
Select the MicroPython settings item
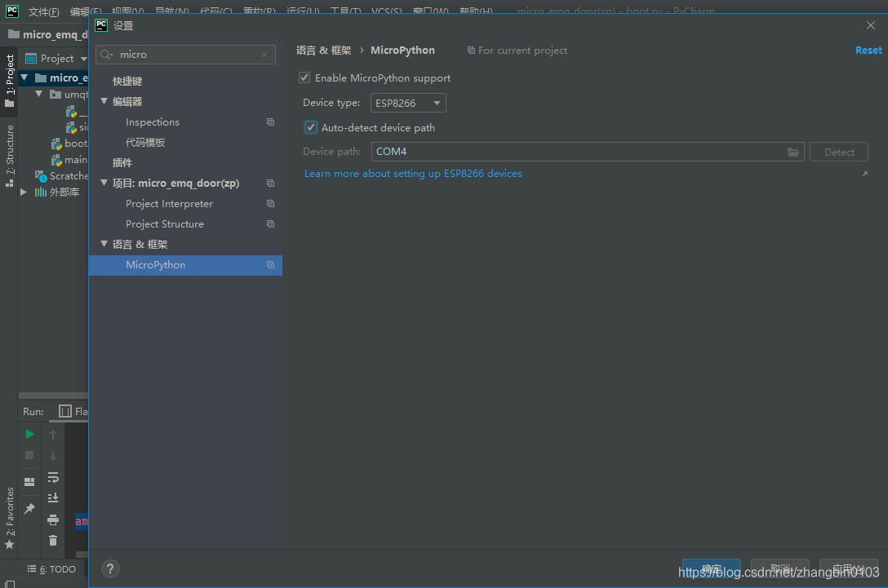click(186, 265)
